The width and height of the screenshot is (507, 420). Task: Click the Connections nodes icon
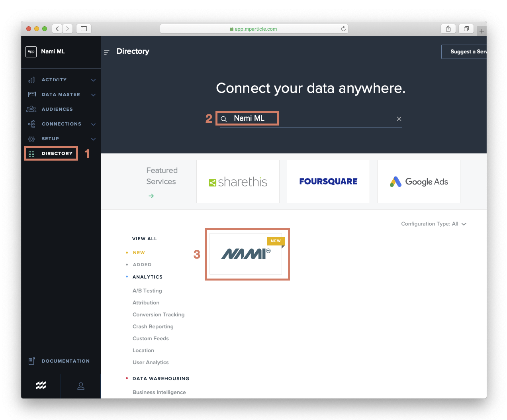click(x=31, y=124)
